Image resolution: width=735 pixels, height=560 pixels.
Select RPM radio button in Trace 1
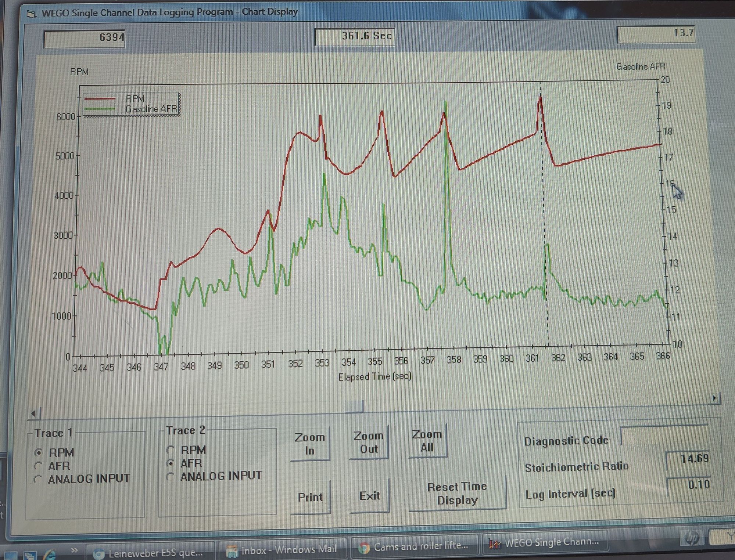click(38, 452)
